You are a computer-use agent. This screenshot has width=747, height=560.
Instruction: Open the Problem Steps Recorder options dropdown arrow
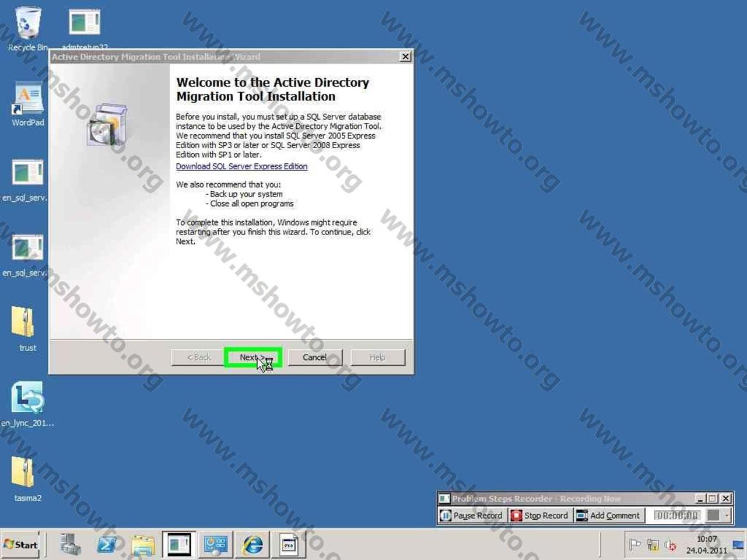tap(727, 516)
